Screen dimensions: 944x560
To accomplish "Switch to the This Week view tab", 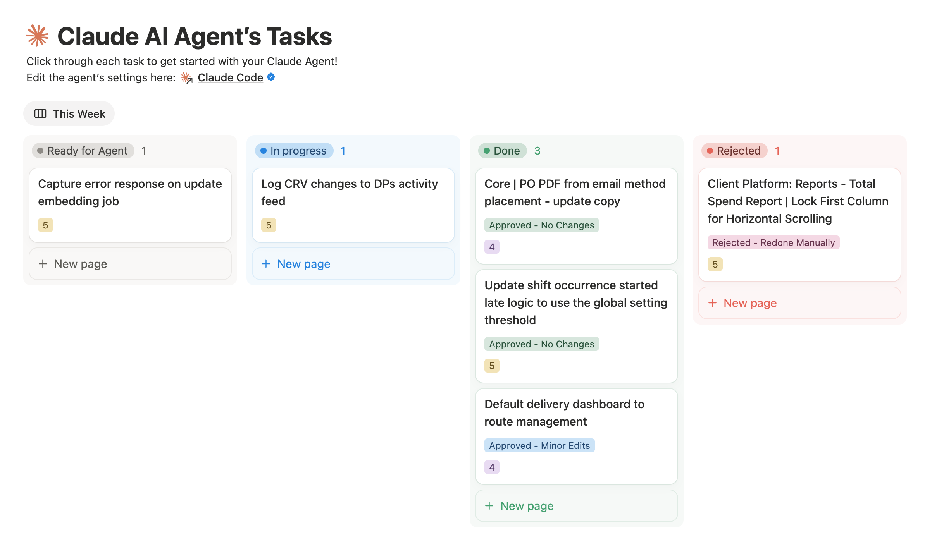I will [69, 113].
